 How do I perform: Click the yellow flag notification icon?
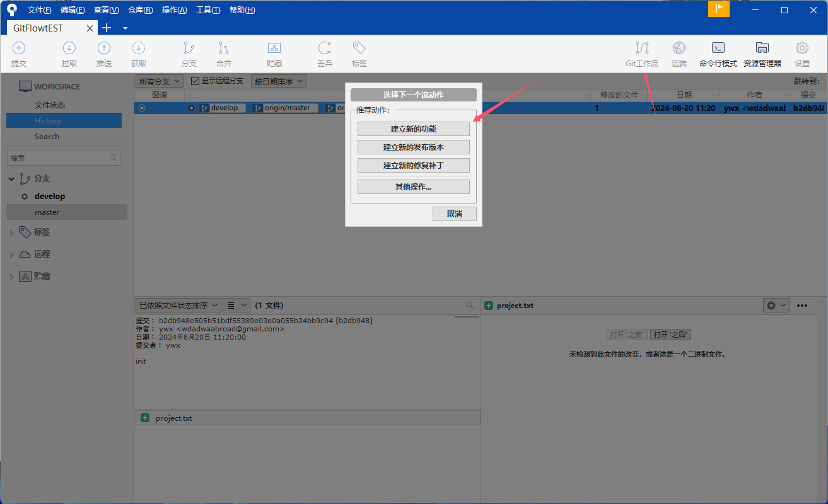719,9
